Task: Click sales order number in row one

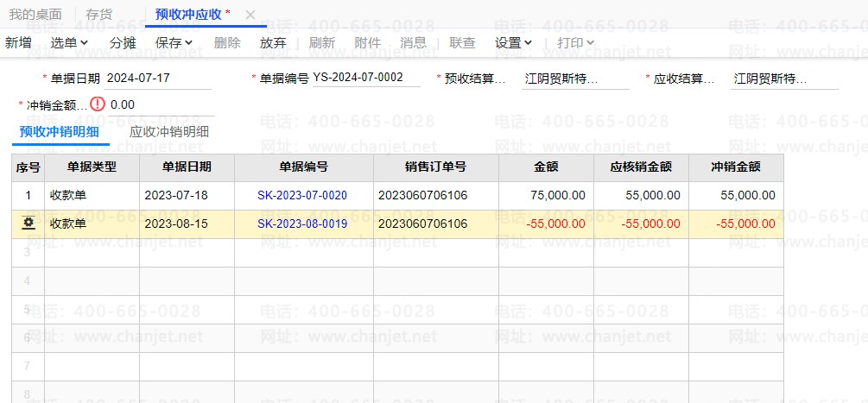Action: tap(423, 195)
